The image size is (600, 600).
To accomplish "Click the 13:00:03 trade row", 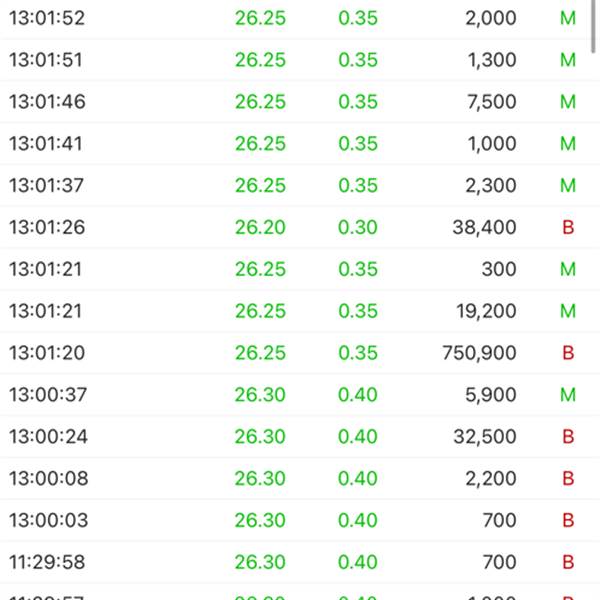I will pyautogui.click(x=294, y=520).
